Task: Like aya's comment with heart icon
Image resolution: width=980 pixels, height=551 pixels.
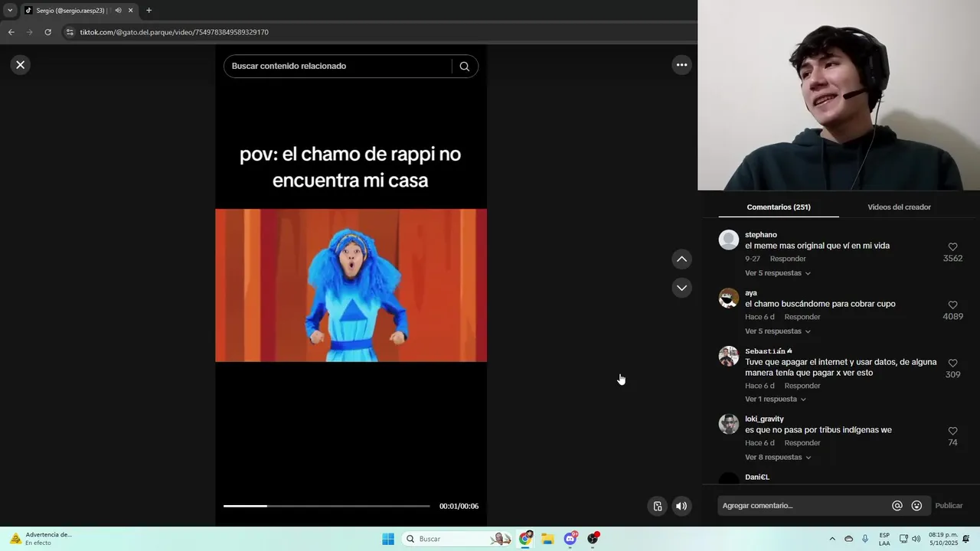Action: coord(952,305)
